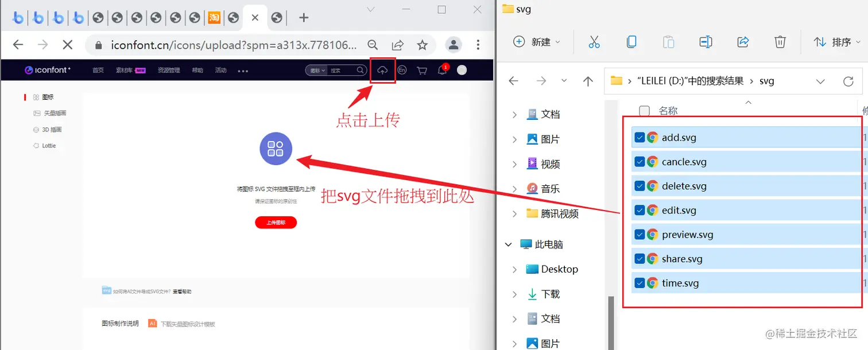Open the 排序 sort dropdown
The height and width of the screenshot is (350, 868).
pyautogui.click(x=838, y=42)
